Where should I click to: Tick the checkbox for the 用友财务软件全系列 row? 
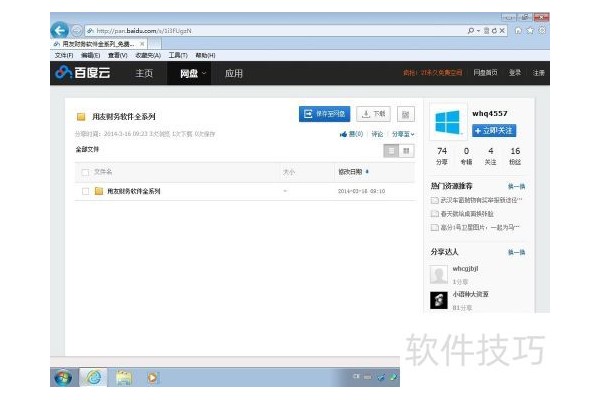(x=85, y=191)
